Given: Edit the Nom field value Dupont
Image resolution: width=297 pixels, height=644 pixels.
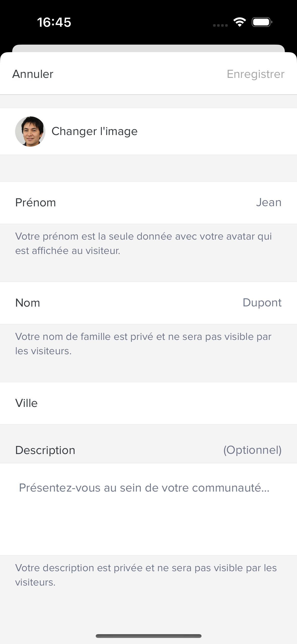Looking at the screenshot, I should pyautogui.click(x=262, y=303).
